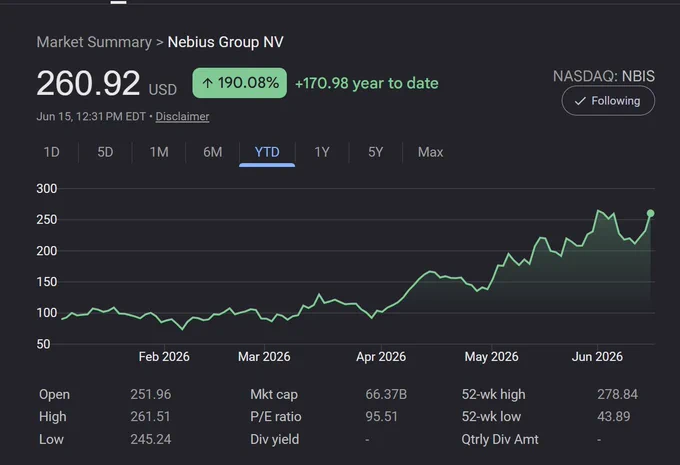Click the +170.98 year to date text
This screenshot has height=465, width=680.
pos(366,83)
